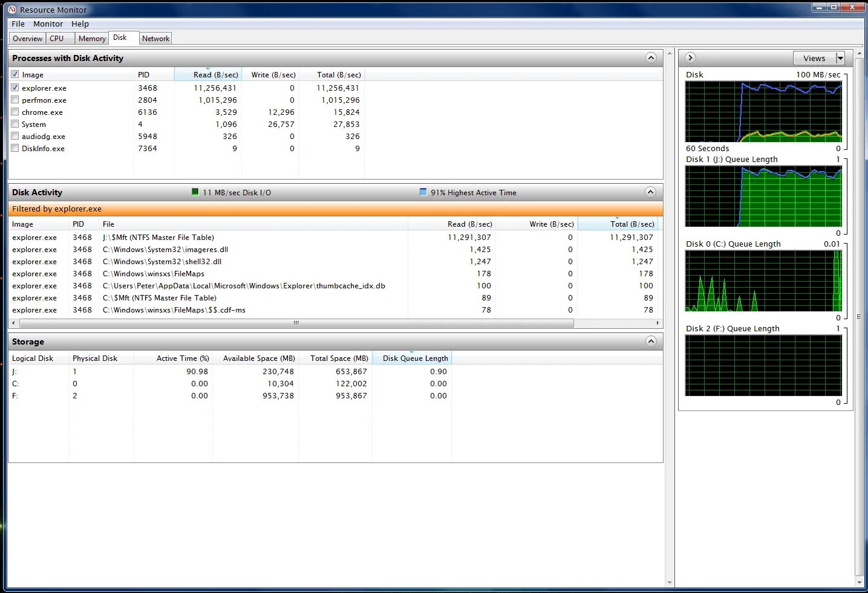The image size is (868, 593).
Task: Sort Storage by Logical Disk header
Action: [38, 358]
